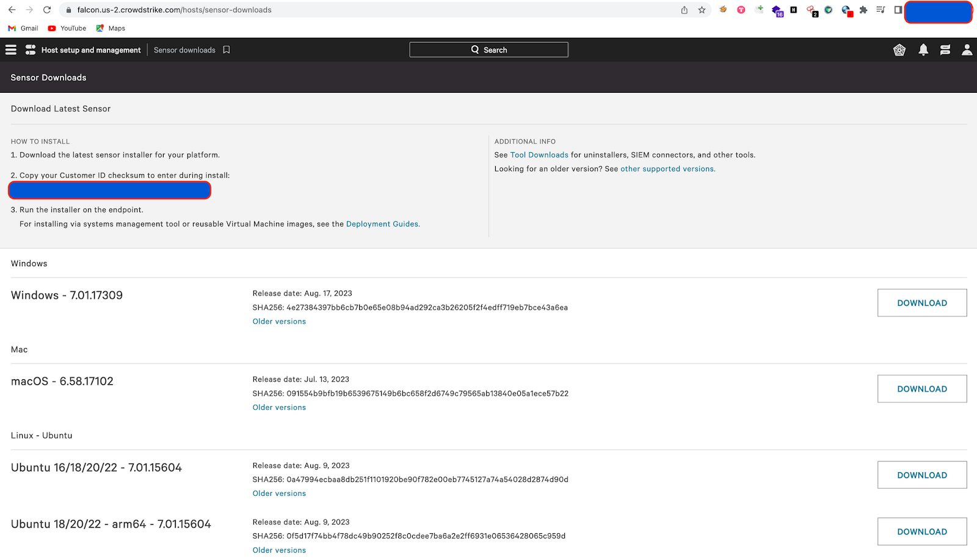This screenshot has width=977, height=560.
Task: Bookmark this tab with the star icon
Action: [702, 10]
